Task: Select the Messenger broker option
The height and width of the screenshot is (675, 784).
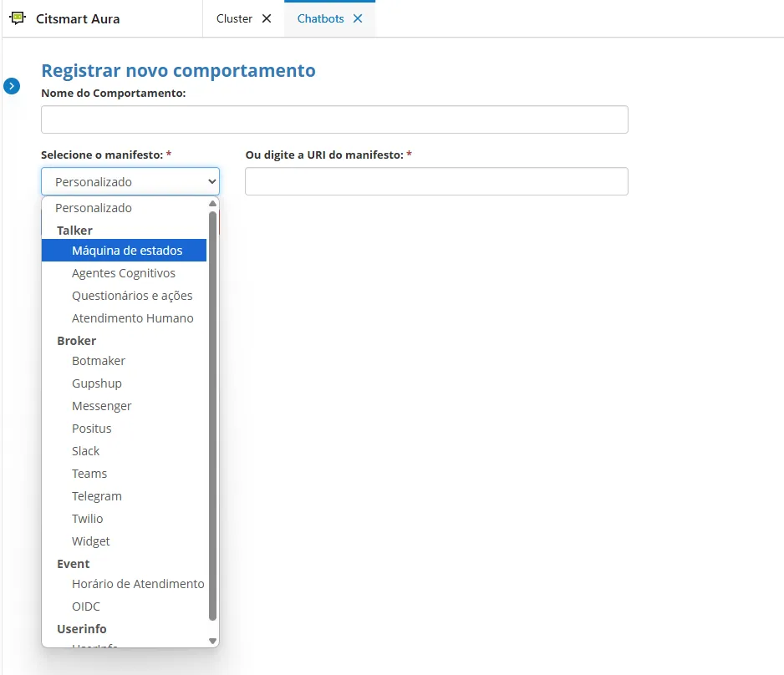Action: pyautogui.click(x=124, y=406)
